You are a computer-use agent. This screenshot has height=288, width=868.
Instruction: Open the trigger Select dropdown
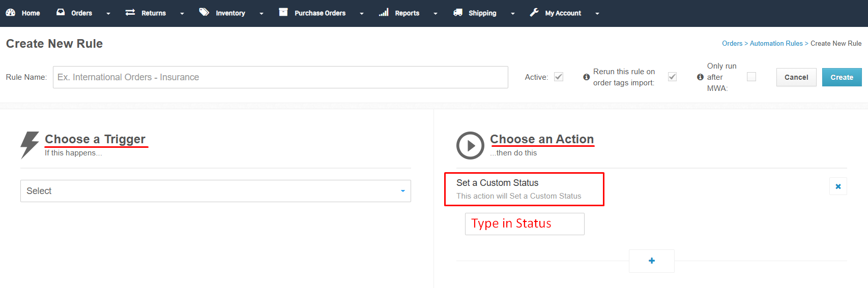point(215,191)
